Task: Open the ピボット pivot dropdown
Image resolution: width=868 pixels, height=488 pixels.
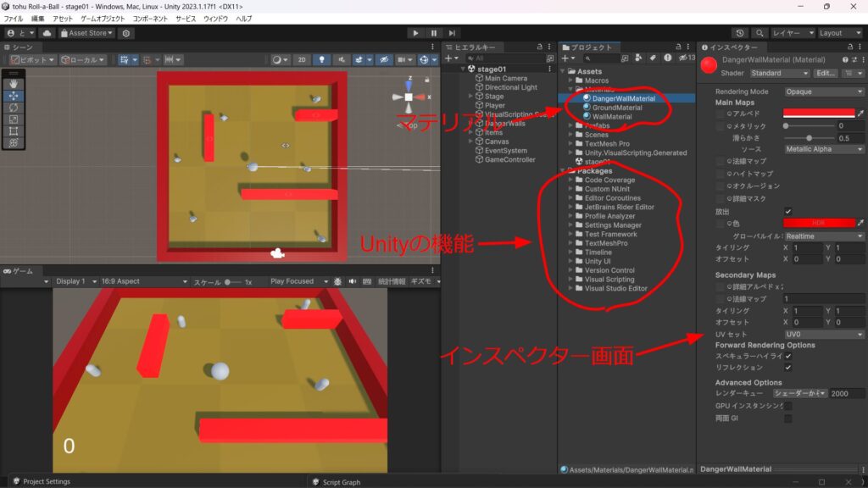Action: coord(33,60)
